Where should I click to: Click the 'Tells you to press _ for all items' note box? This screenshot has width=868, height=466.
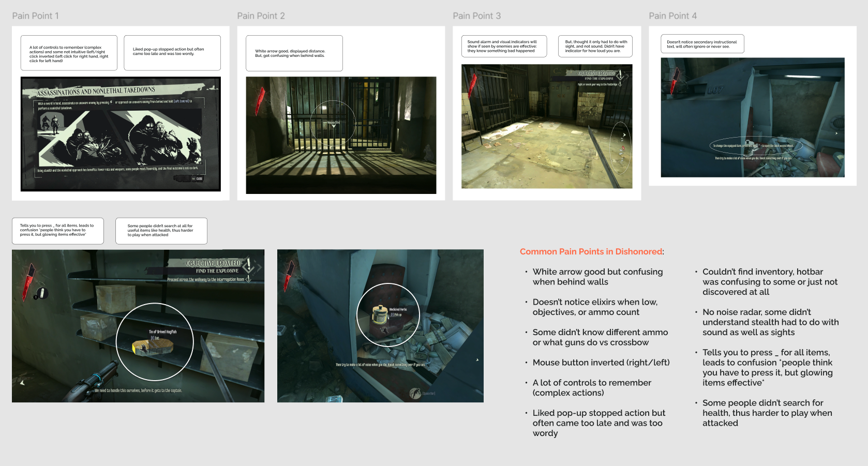click(x=58, y=231)
